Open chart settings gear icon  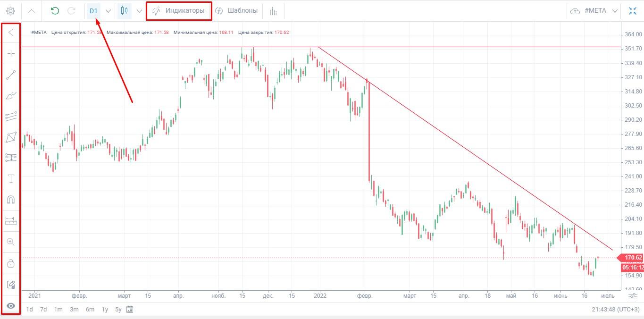10,11
